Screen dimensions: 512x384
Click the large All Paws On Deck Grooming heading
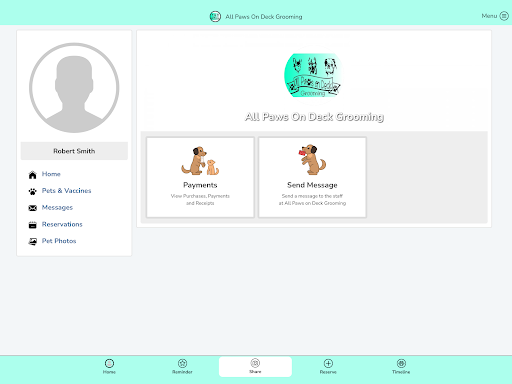pyautogui.click(x=314, y=117)
